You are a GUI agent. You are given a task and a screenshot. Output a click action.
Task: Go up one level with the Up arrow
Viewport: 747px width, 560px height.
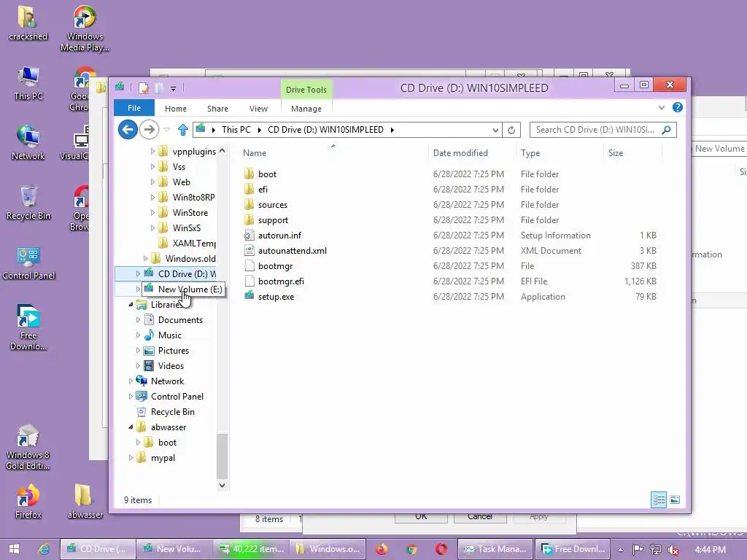coord(183,130)
